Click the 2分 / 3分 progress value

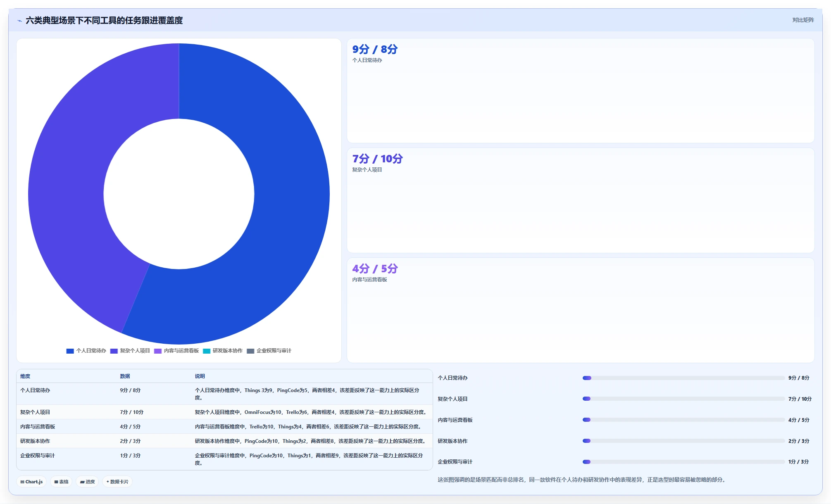pyautogui.click(x=799, y=441)
